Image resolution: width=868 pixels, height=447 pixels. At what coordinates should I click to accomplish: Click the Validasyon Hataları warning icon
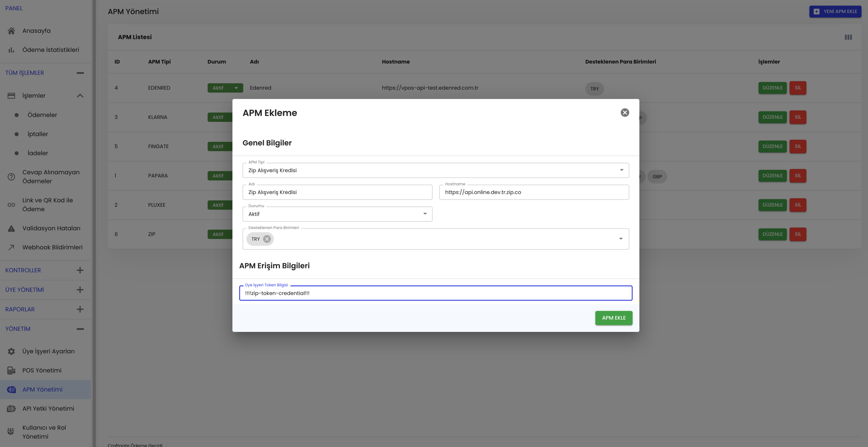pyautogui.click(x=11, y=228)
